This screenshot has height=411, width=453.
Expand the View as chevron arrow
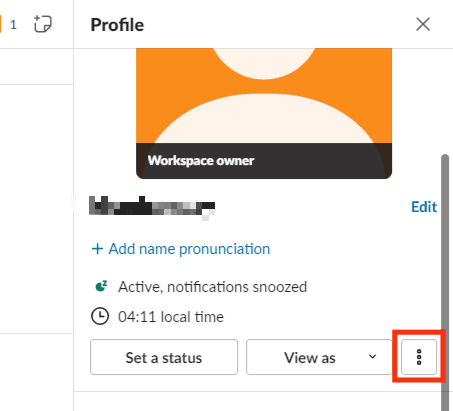[x=372, y=357]
